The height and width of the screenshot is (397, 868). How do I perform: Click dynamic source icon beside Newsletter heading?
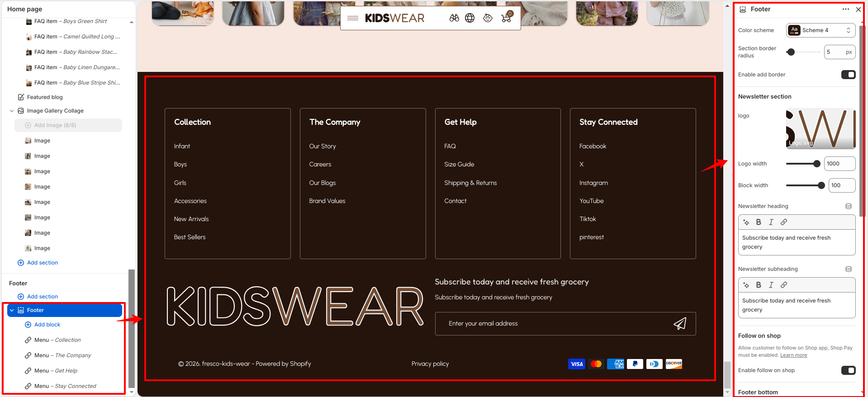coord(849,206)
